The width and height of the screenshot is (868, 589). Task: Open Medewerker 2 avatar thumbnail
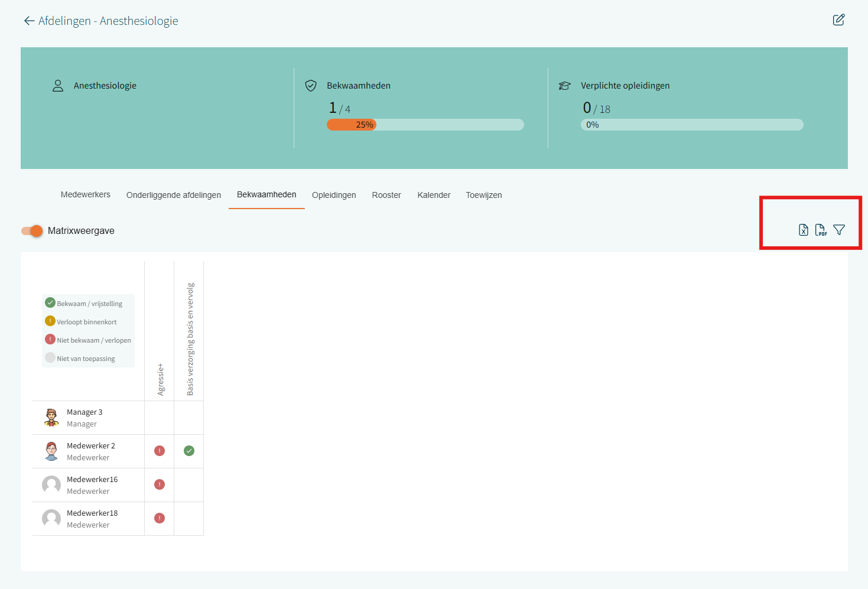click(x=51, y=451)
